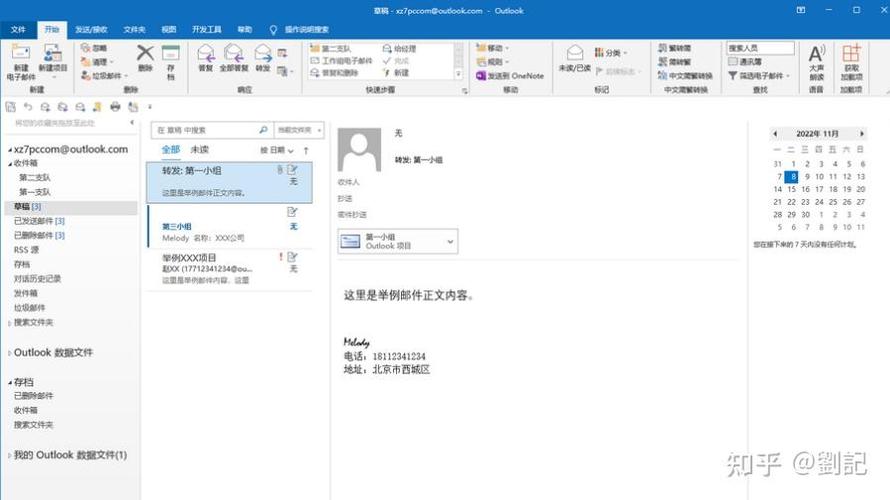The height and width of the screenshot is (500, 890).
Task: Create a new quick step via 新建
Action: pos(396,73)
